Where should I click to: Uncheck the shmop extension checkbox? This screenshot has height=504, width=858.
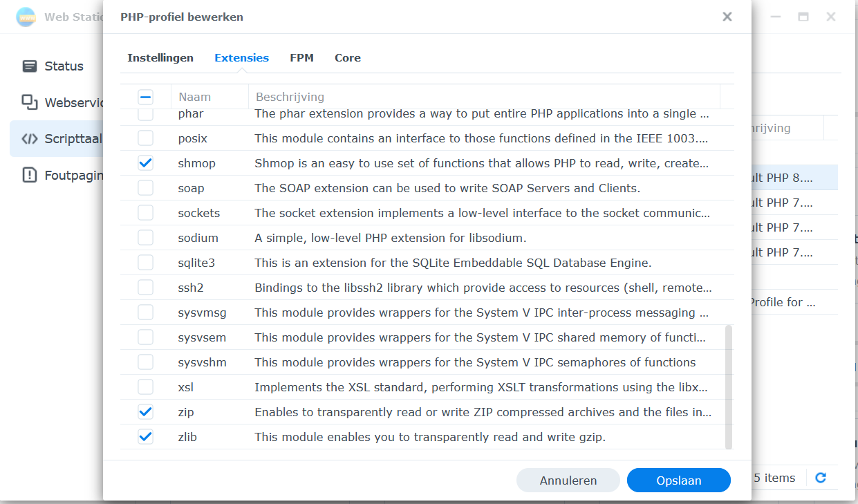[x=145, y=163]
